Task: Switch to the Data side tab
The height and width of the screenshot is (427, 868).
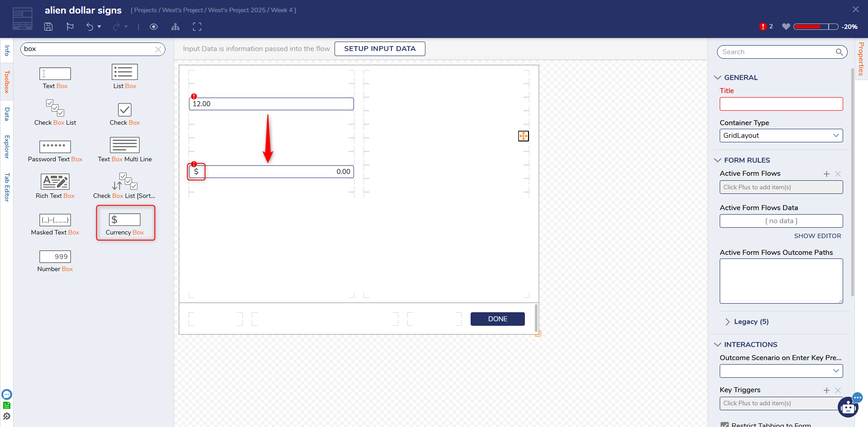Action: 7,114
